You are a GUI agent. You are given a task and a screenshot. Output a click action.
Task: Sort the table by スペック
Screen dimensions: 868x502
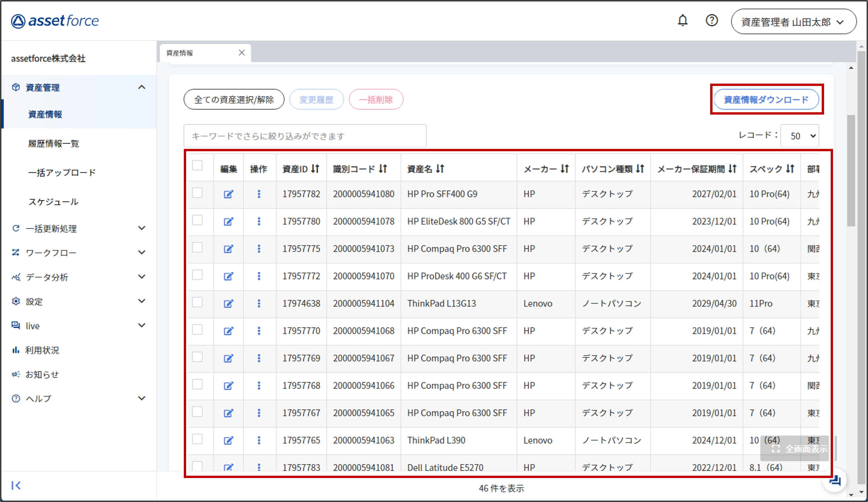point(790,169)
